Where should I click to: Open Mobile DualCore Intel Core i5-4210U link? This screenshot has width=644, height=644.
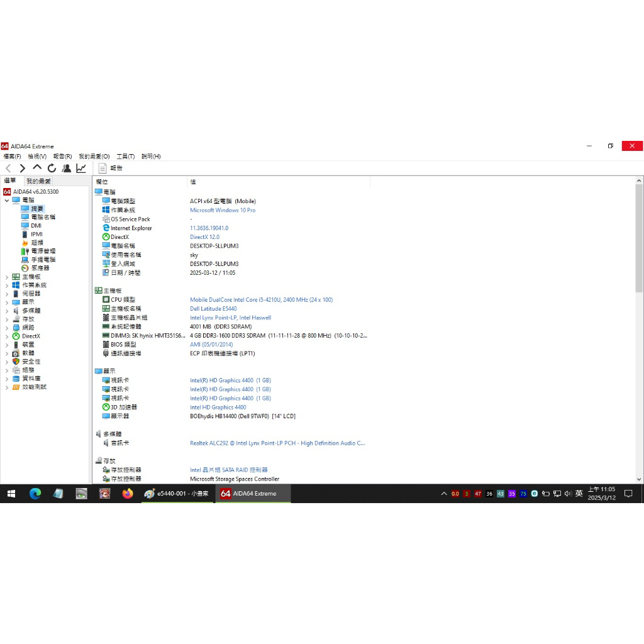point(261,300)
